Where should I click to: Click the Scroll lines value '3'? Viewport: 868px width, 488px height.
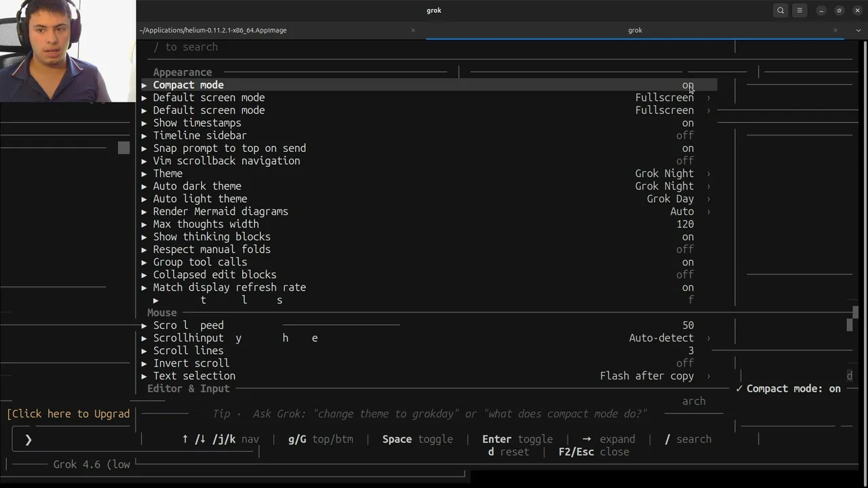[691, 351]
